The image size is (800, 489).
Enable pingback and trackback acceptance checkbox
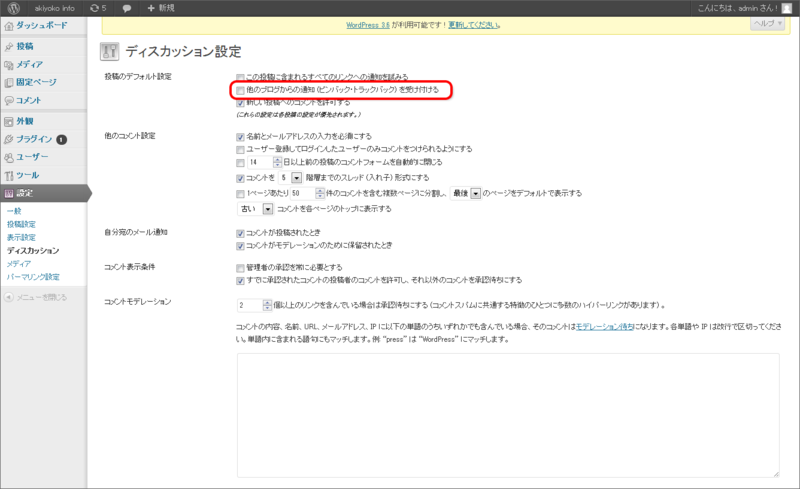point(240,90)
